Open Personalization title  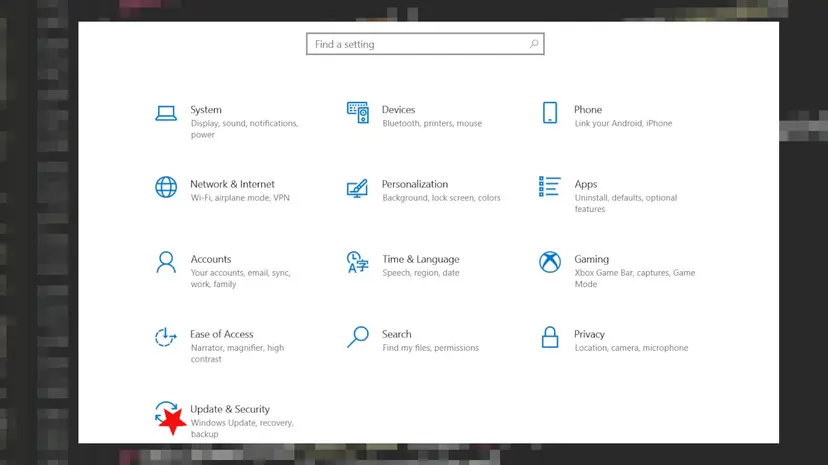click(415, 184)
